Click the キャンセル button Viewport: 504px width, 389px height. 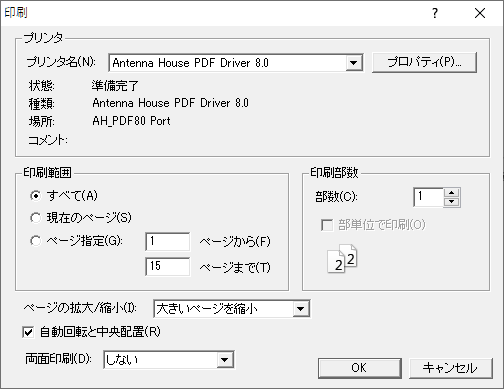tap(451, 368)
